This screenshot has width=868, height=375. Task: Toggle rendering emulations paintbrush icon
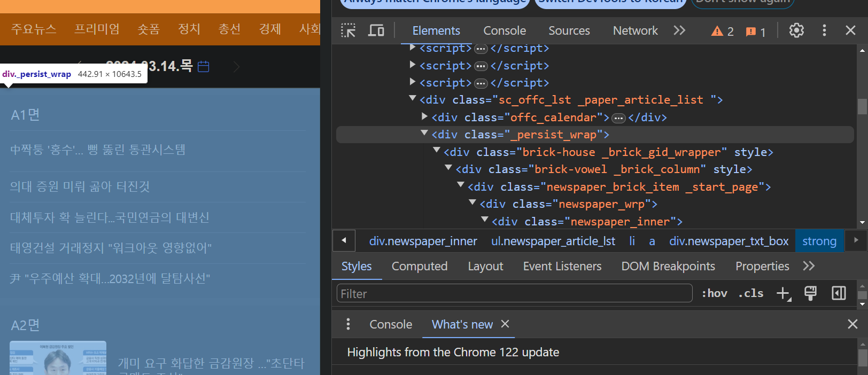[810, 293]
